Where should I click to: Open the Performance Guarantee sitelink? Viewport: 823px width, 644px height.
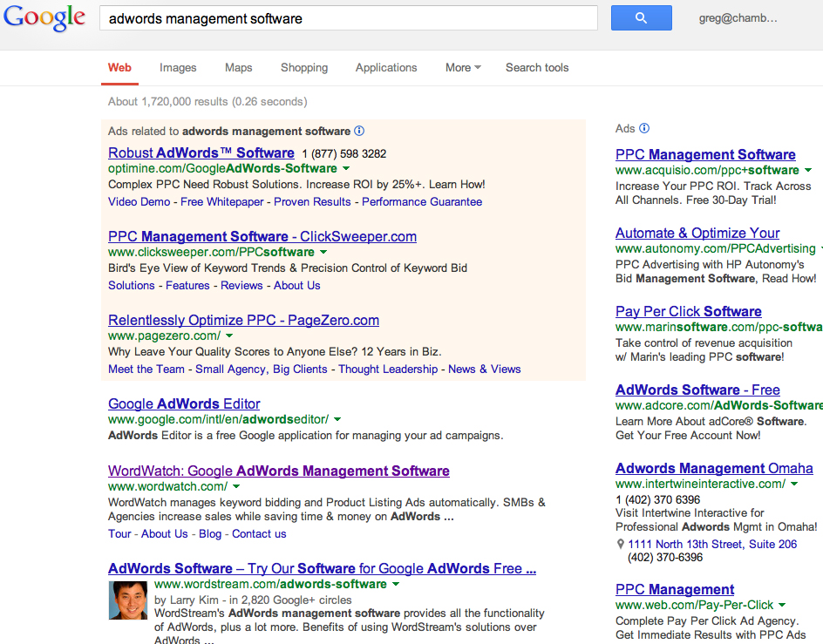pos(422,201)
